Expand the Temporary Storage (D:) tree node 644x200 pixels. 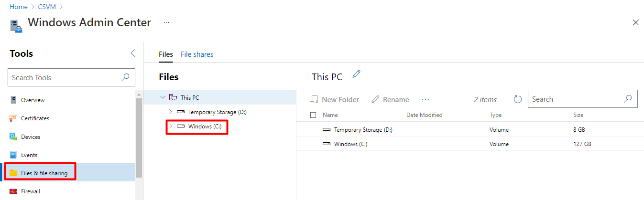pos(171,112)
